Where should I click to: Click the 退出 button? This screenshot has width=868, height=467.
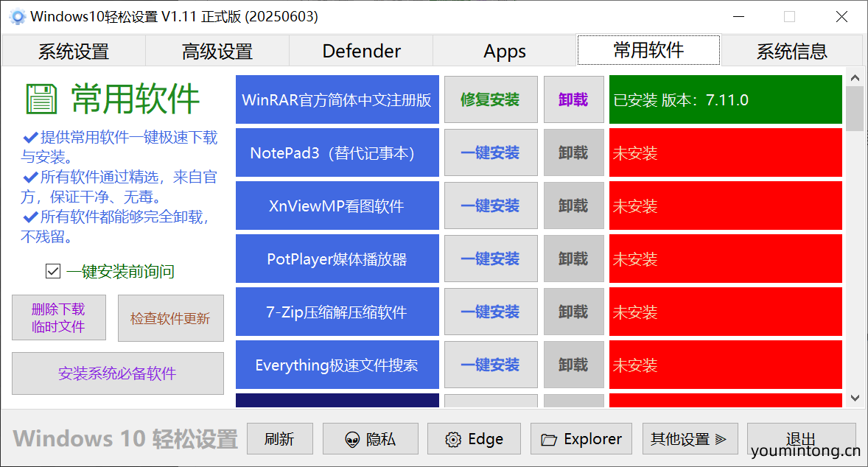coord(801,439)
